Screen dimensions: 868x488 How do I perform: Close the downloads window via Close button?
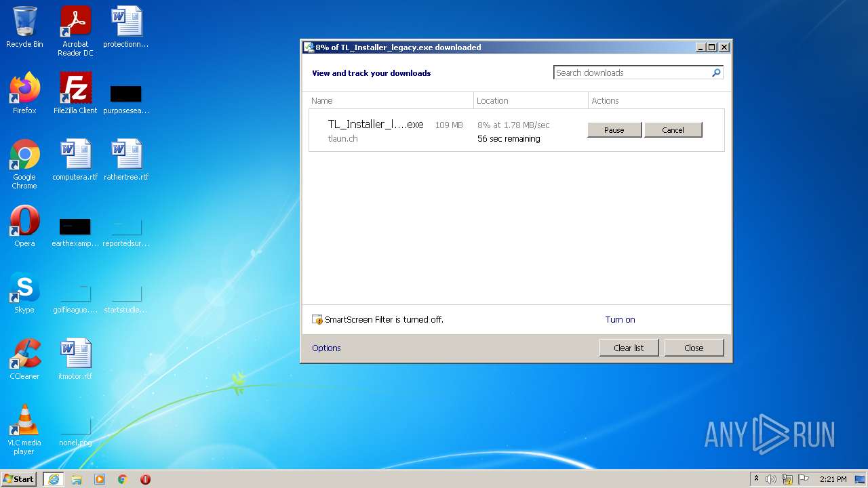pos(694,348)
